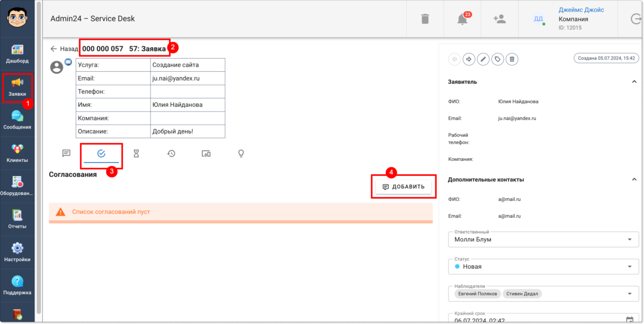Open the Крайний срок calendar icon

tap(630, 320)
